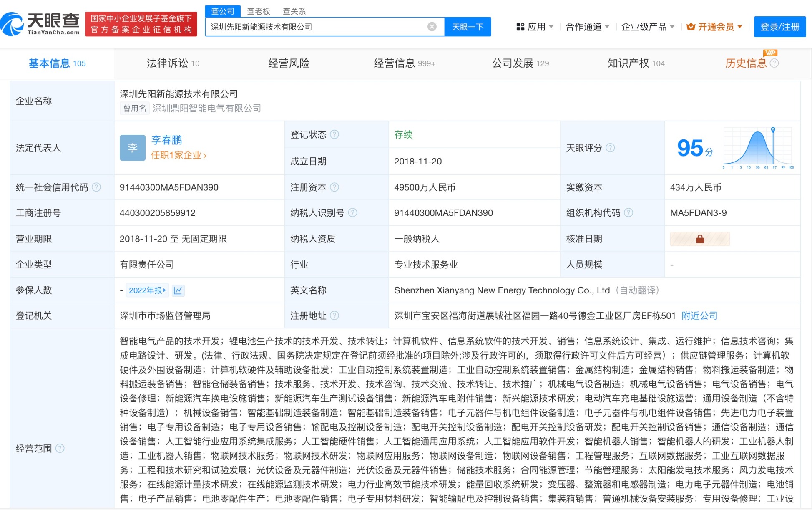The image size is (812, 510).
Task: Click the organization code MA5FDAN3-9
Action: point(698,213)
